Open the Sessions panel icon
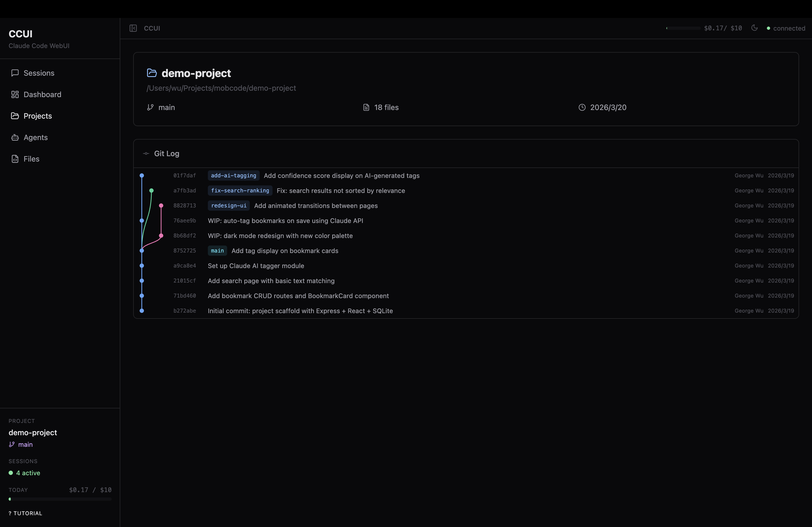Viewport: 812px width, 527px height. [15, 73]
